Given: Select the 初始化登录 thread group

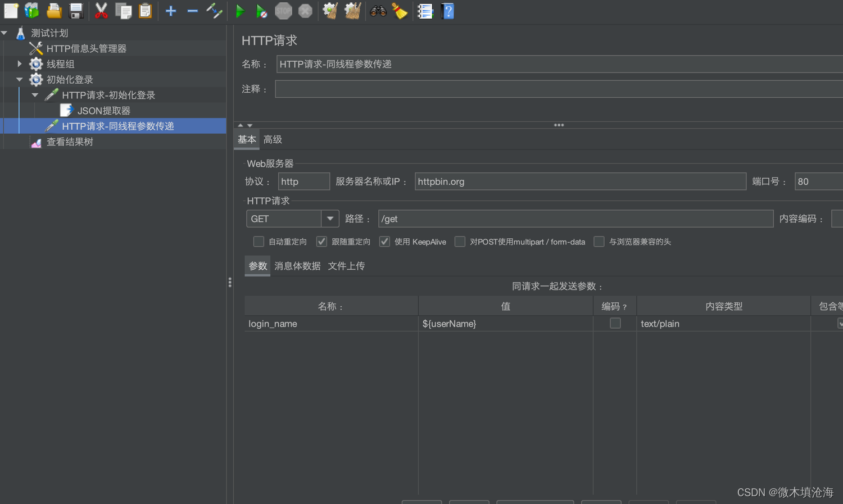Looking at the screenshot, I should click(x=70, y=80).
